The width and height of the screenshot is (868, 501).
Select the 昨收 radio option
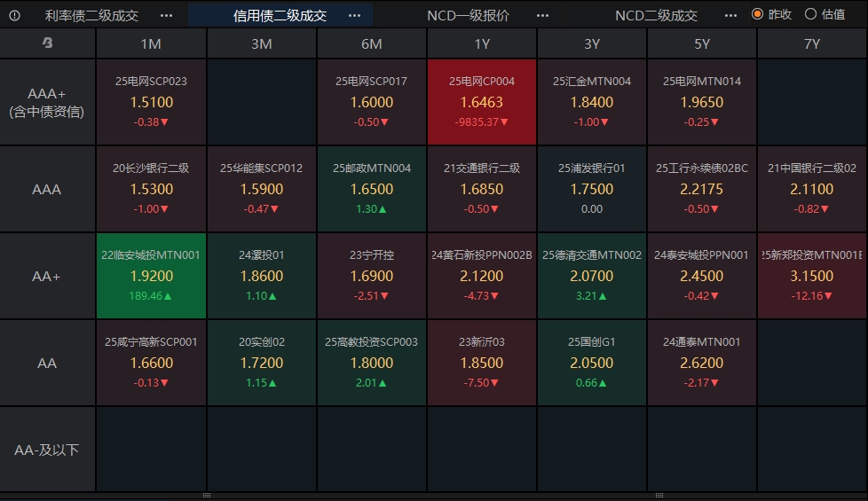[757, 14]
